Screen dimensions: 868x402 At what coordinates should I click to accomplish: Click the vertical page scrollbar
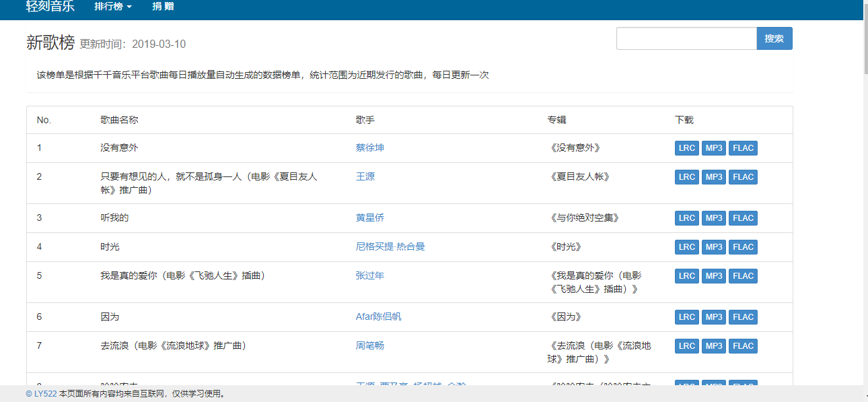tap(865, 202)
